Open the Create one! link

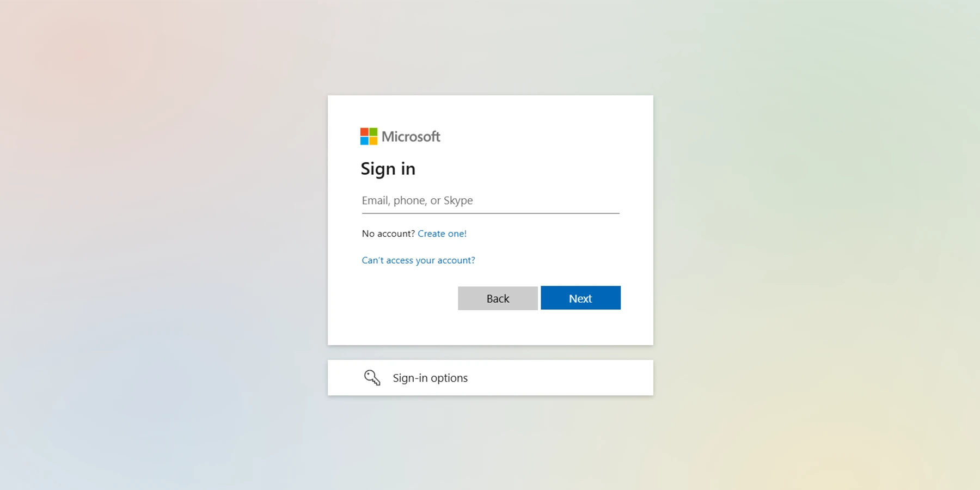point(442,234)
